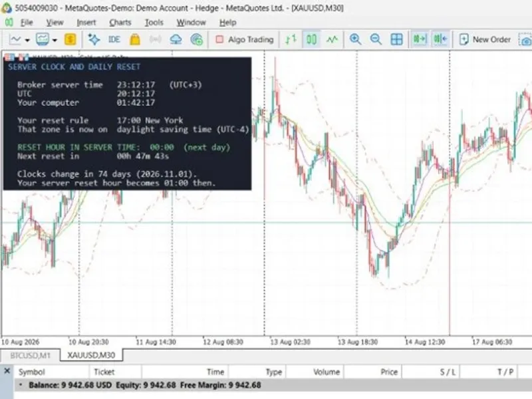Click the green globe services icon
The image size is (532, 399).
coord(196,39)
